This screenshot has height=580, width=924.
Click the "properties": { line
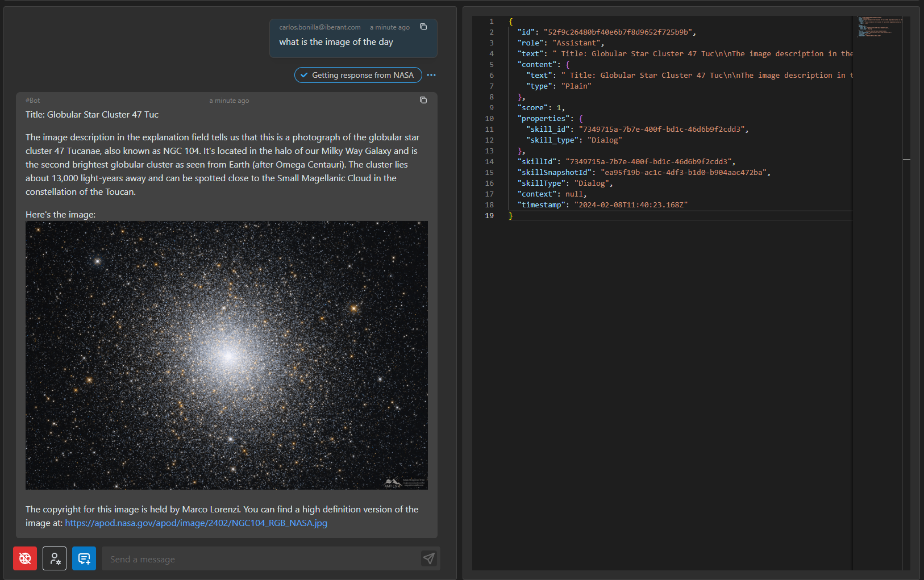click(550, 118)
